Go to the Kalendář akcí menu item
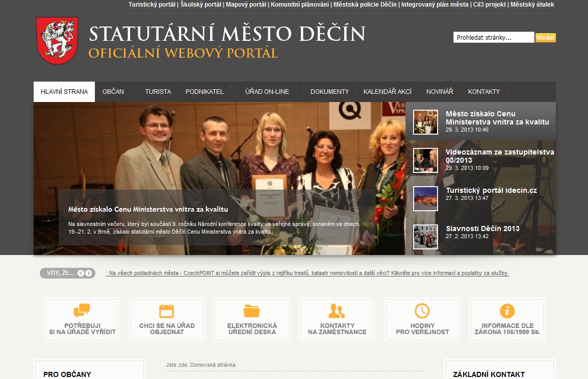588x379 pixels. tap(387, 92)
